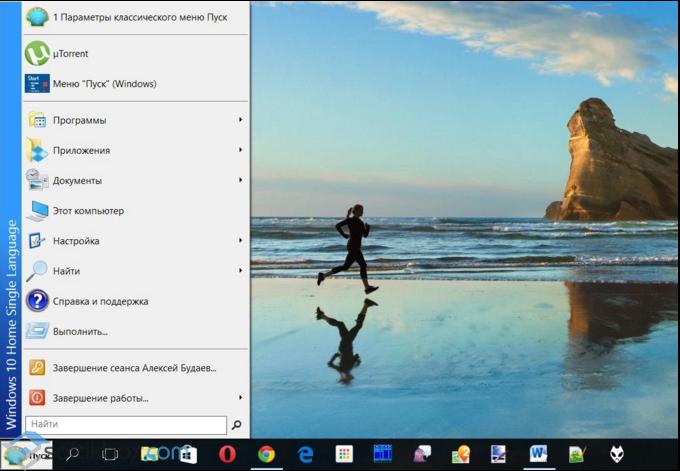Open Google Chrome from the taskbar
This screenshot has width=680, height=471.
tap(266, 454)
